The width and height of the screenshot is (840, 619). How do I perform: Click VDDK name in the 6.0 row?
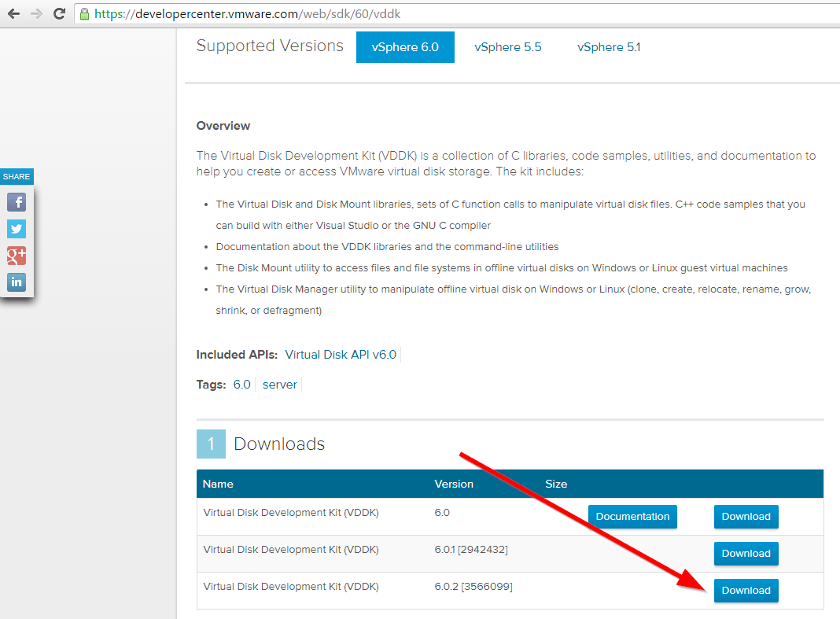pos(291,512)
